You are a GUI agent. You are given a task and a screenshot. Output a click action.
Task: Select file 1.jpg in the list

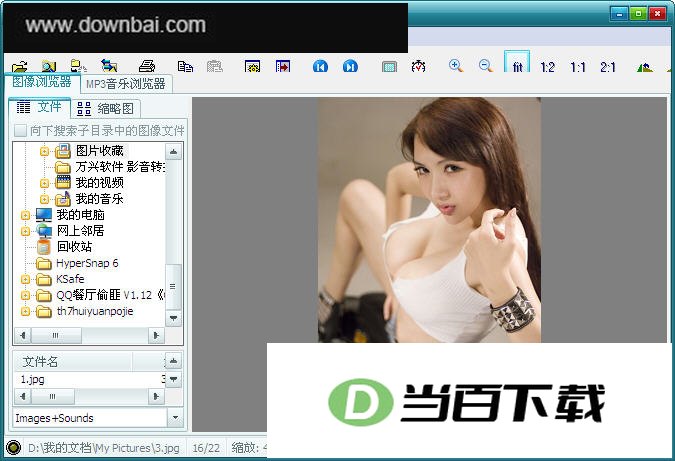point(33,379)
